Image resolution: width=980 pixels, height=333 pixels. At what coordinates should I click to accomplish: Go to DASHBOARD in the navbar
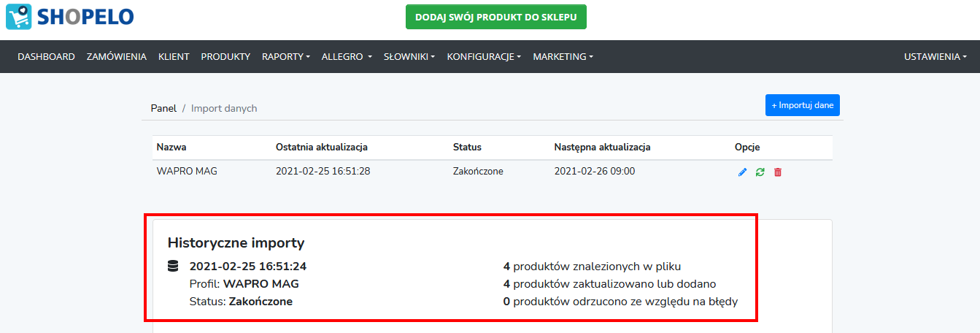(x=46, y=56)
